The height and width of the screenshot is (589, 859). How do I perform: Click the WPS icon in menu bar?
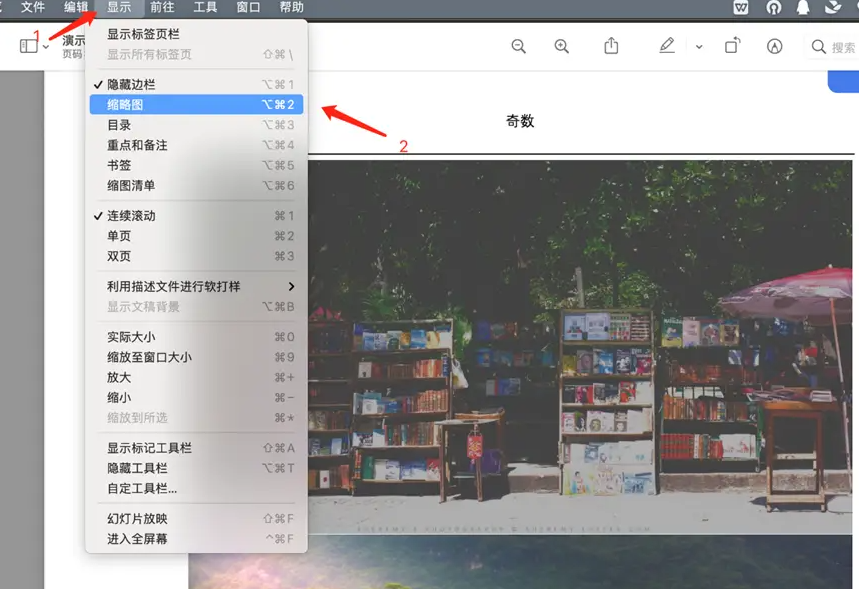(741, 8)
